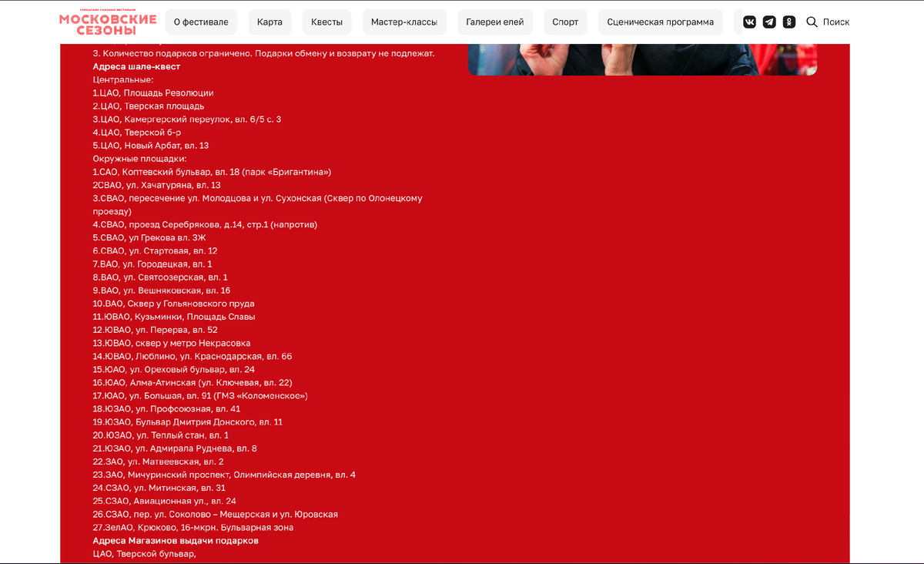Click address ВАО, ул. Городецкая, вл. 1
Image resolution: width=924 pixels, height=564 pixels.
[x=152, y=264]
